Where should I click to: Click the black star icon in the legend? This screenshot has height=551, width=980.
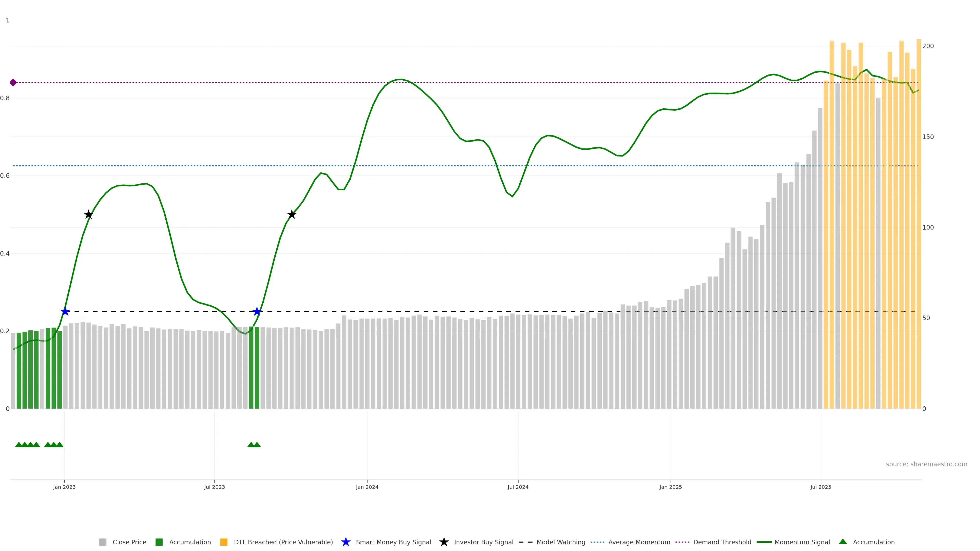coord(444,542)
